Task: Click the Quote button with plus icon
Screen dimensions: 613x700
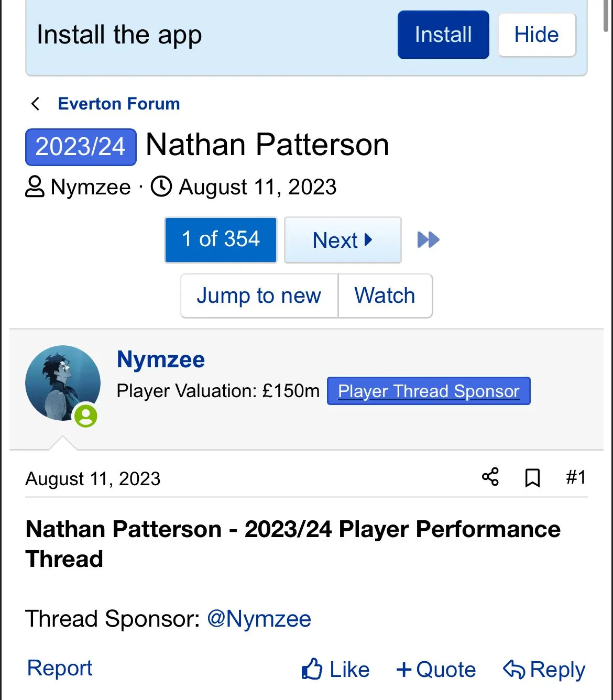Action: tap(436, 669)
